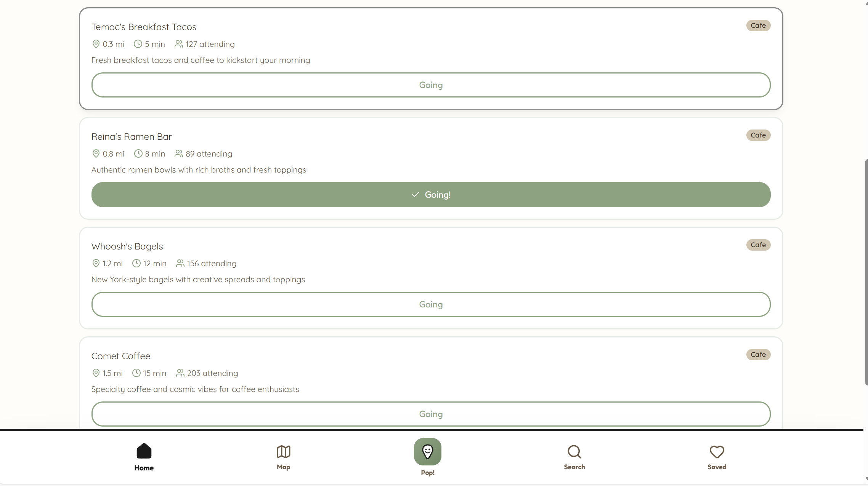Toggle Going for Whoosh's Bagels
This screenshot has height=486, width=868.
431,304
